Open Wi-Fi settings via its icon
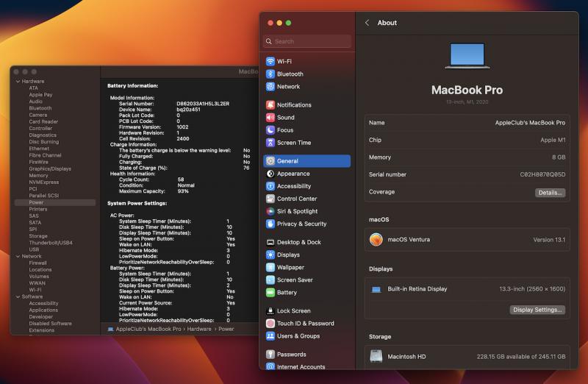 (x=270, y=62)
